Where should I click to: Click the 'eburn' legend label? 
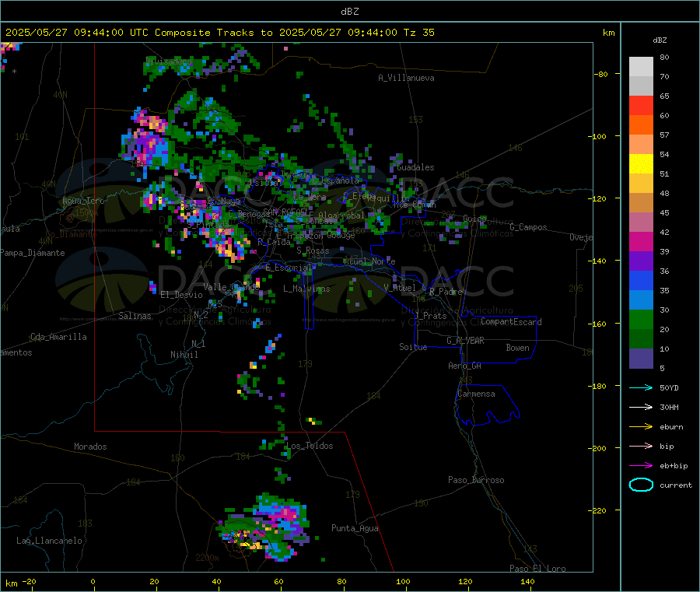click(x=671, y=427)
